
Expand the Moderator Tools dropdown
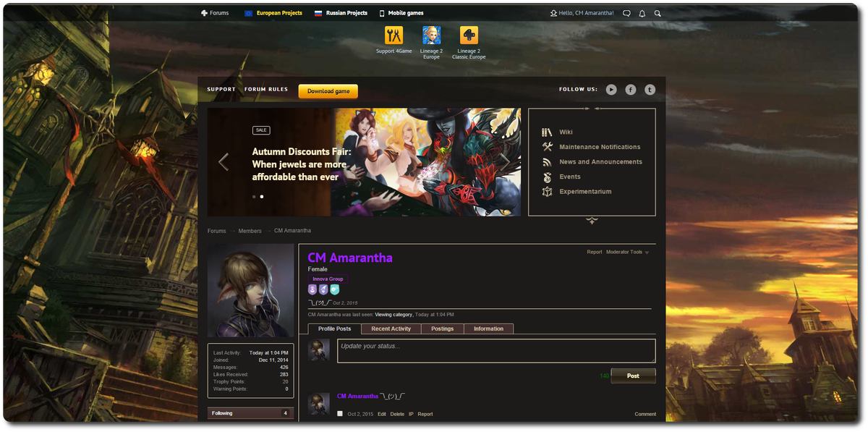[x=627, y=253]
